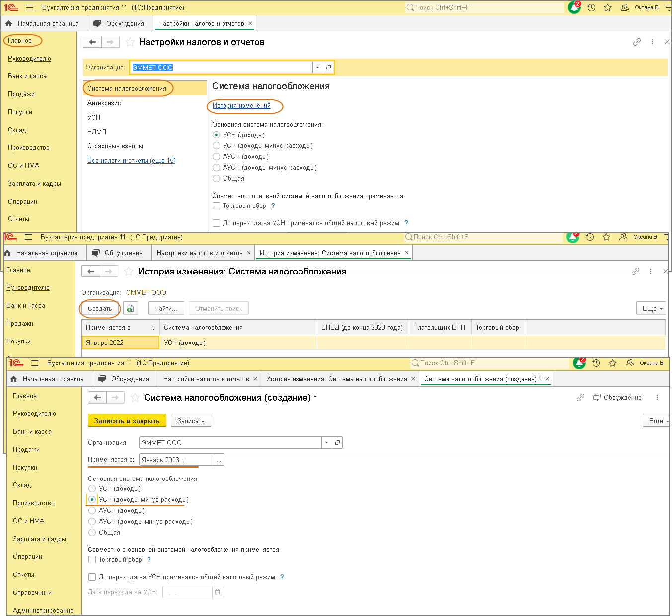Select АУСН (доходы) radio in top window
The image size is (672, 616).
pyautogui.click(x=216, y=156)
